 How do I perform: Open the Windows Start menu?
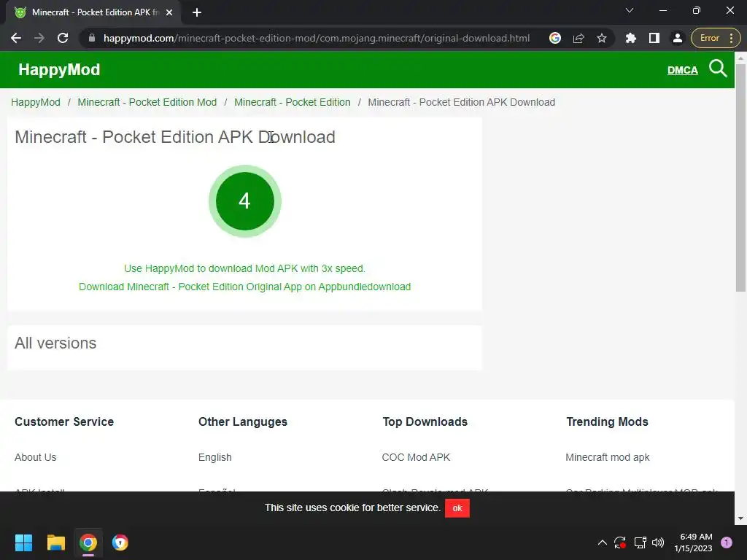23,542
